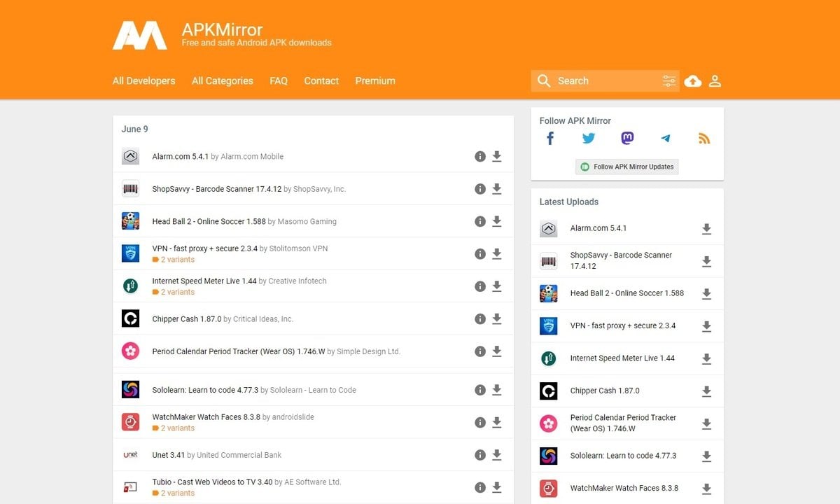Viewport: 840px width, 504px height.
Task: Click the upload APK cloud icon
Action: (693, 81)
